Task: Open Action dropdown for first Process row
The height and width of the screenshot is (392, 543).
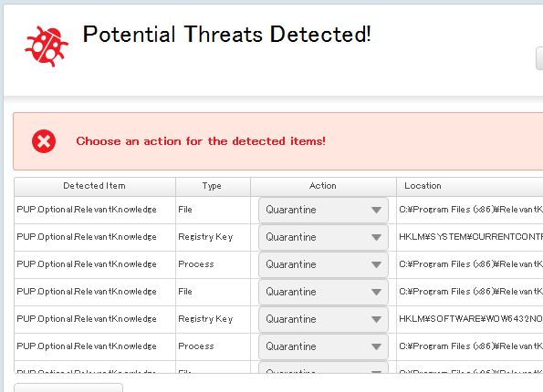Action: tap(323, 264)
